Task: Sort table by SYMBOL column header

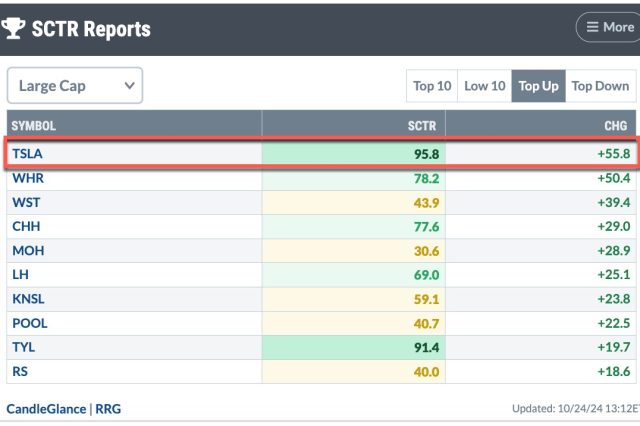Action: click(34, 125)
